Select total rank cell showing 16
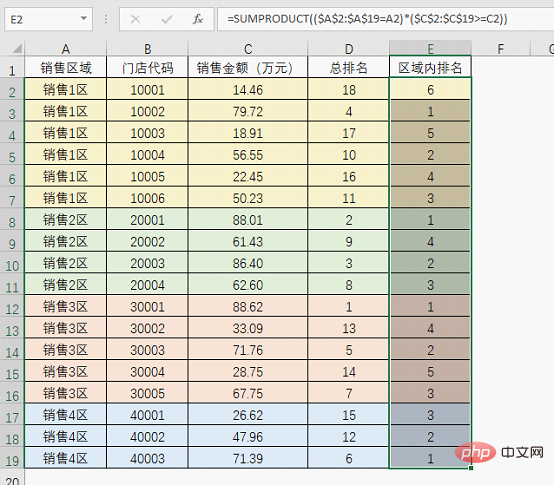Screen dimensions: 554x485 tap(349, 177)
